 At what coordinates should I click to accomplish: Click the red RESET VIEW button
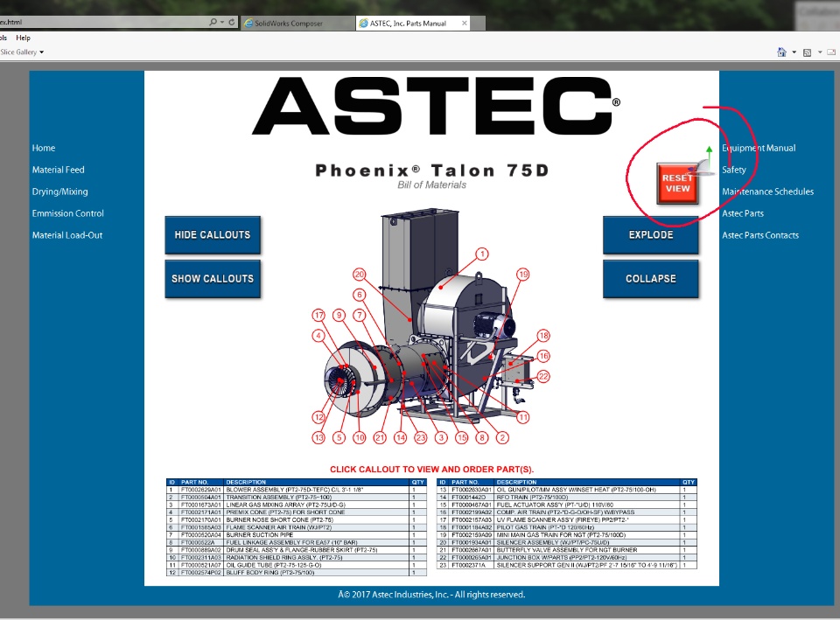coord(677,183)
